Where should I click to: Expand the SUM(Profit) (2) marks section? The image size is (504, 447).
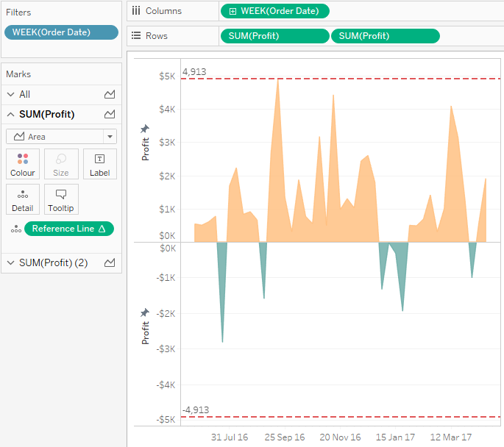[x=10, y=262]
